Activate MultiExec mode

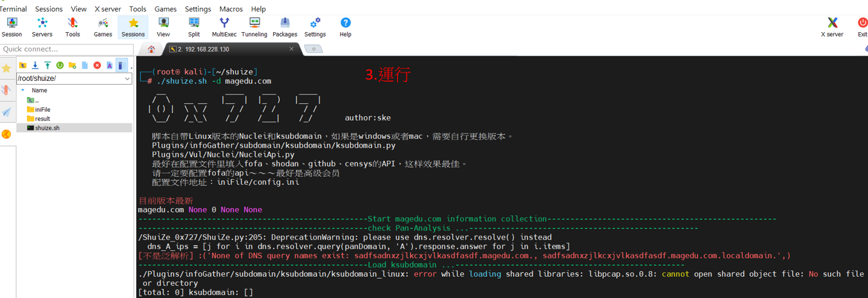(224, 27)
